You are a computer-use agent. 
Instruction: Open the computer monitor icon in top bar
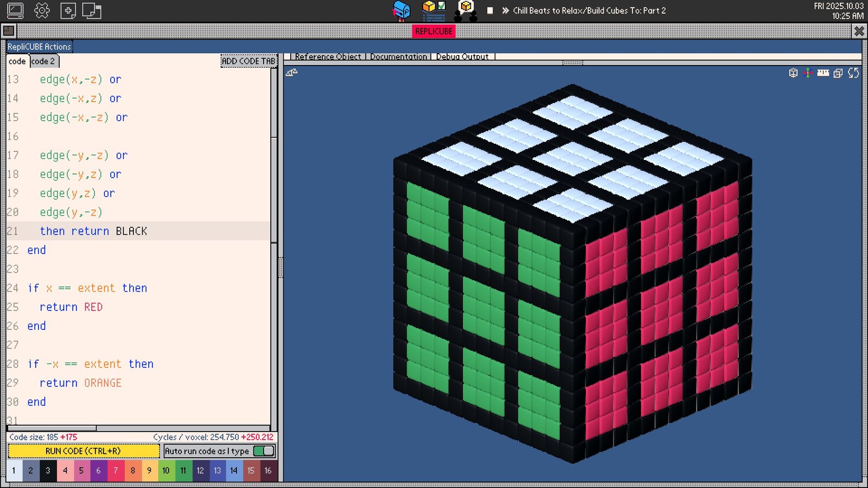(15, 10)
